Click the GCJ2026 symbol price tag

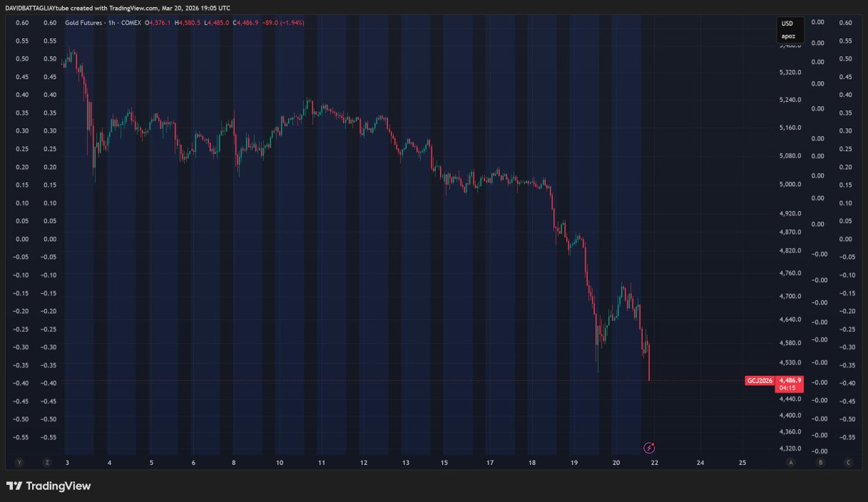(x=759, y=381)
